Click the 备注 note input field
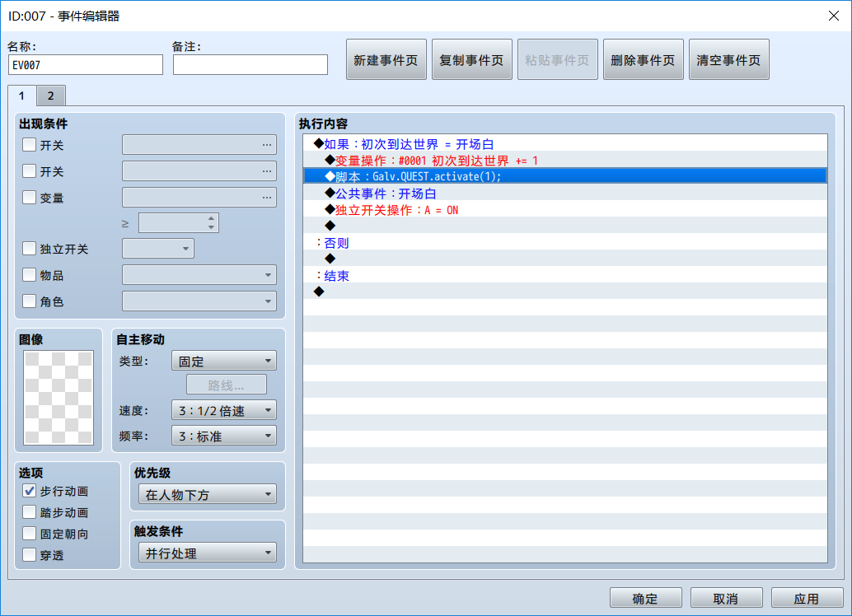Viewport: 852px width, 616px height. [250, 64]
